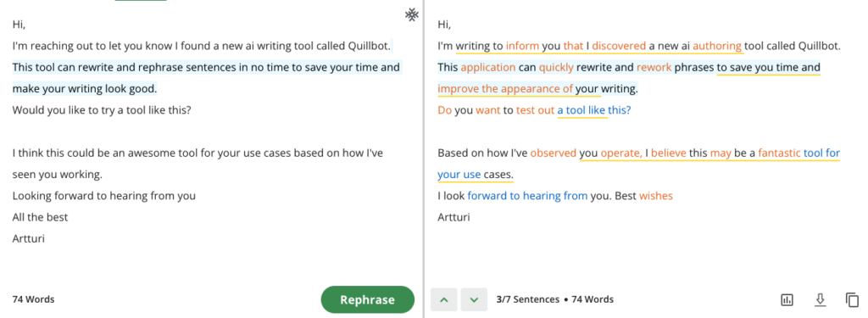Screen dimensions: 868x318
Task: Click the orange word "wishes"
Action: (656, 196)
